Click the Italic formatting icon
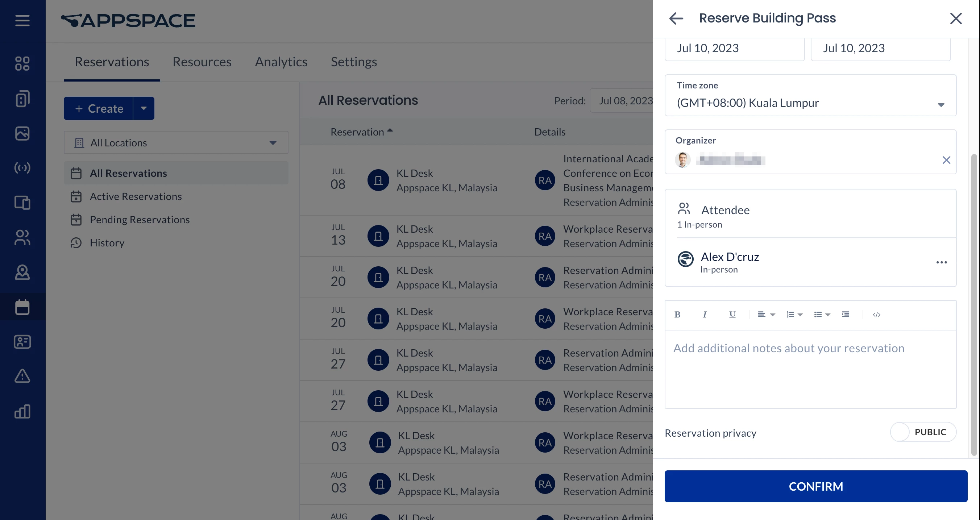The width and height of the screenshot is (980, 520). coord(705,315)
